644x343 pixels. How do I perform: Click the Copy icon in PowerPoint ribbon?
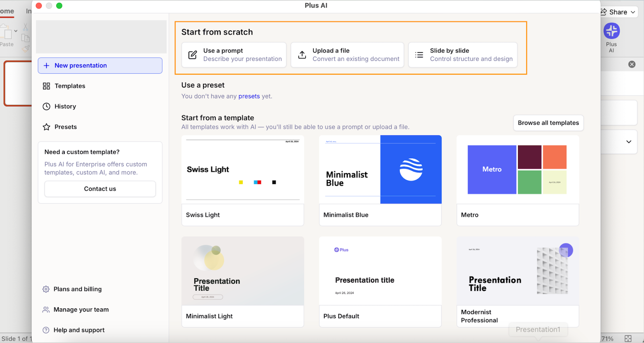click(26, 38)
